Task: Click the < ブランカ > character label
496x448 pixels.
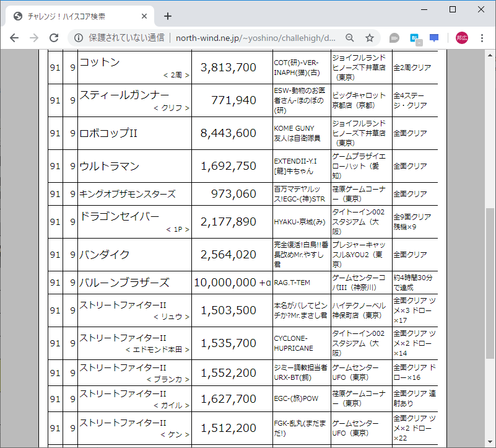Action: [x=168, y=380]
